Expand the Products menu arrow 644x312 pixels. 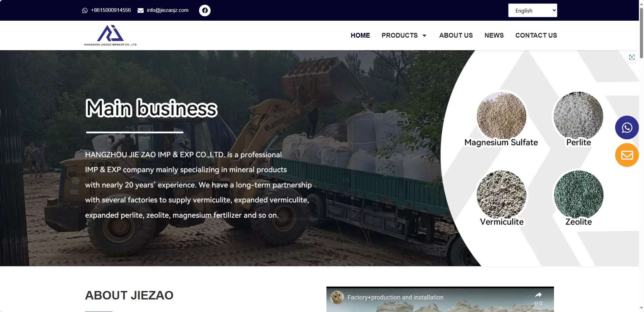[x=424, y=36]
